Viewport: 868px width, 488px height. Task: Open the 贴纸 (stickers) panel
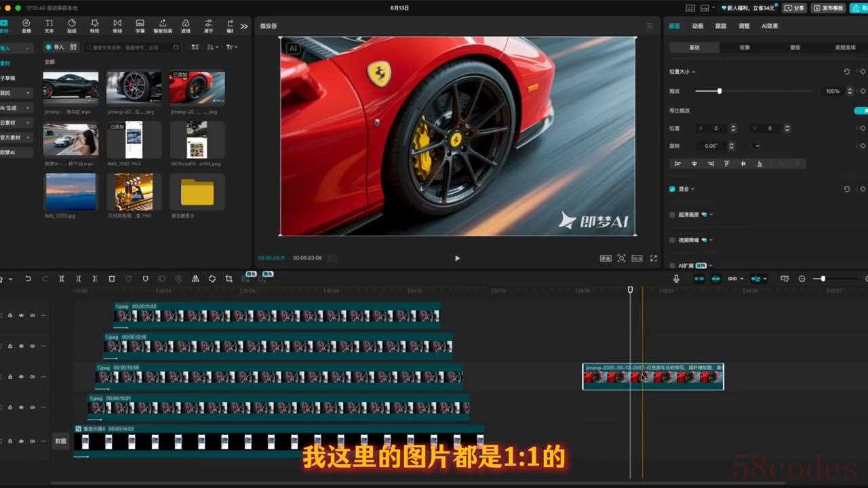coord(71,26)
